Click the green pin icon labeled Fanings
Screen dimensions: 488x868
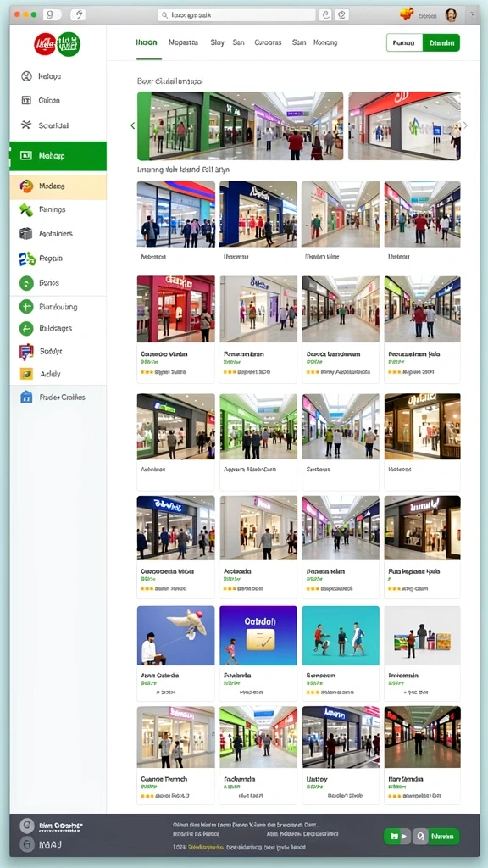coord(26,209)
